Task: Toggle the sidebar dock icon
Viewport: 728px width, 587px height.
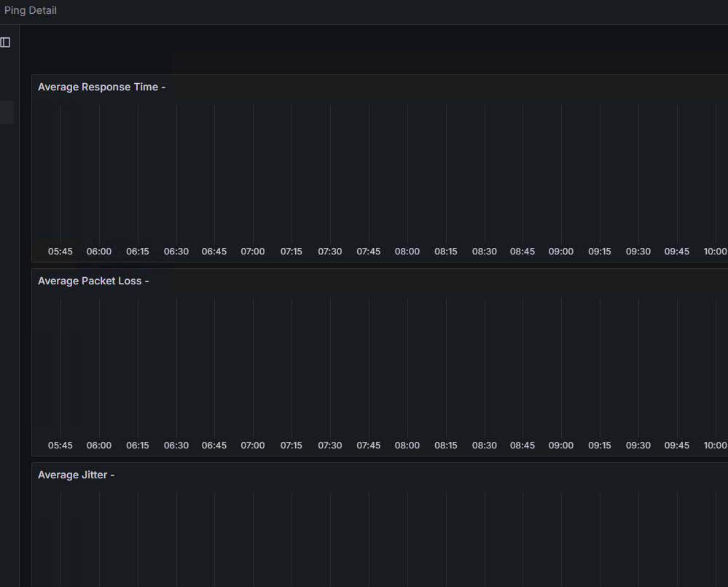Action: (5, 42)
